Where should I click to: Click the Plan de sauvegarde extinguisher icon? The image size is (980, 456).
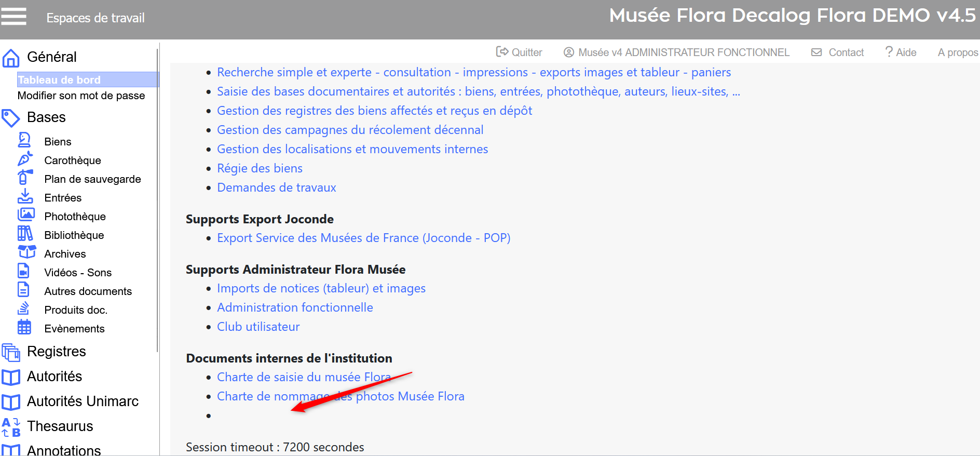coord(24,178)
